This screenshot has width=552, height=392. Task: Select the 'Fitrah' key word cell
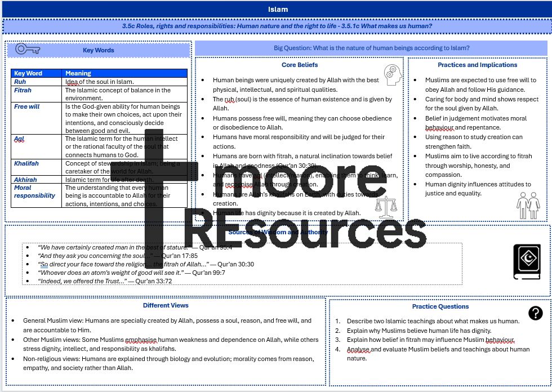(36, 94)
